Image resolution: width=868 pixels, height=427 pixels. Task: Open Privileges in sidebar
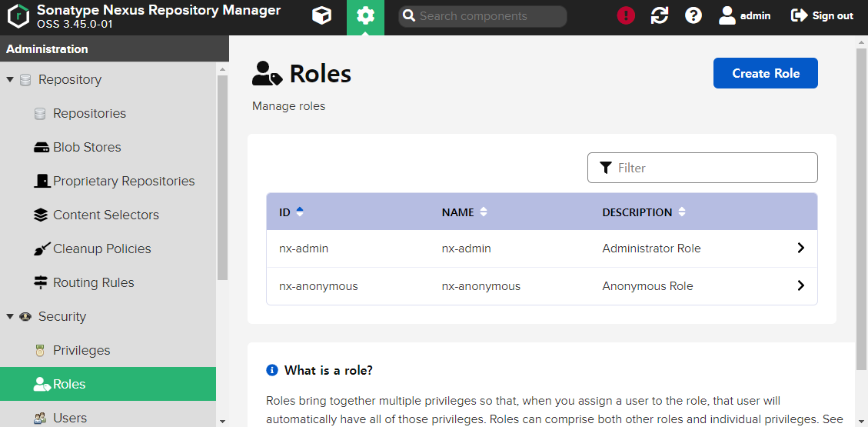[x=82, y=351]
